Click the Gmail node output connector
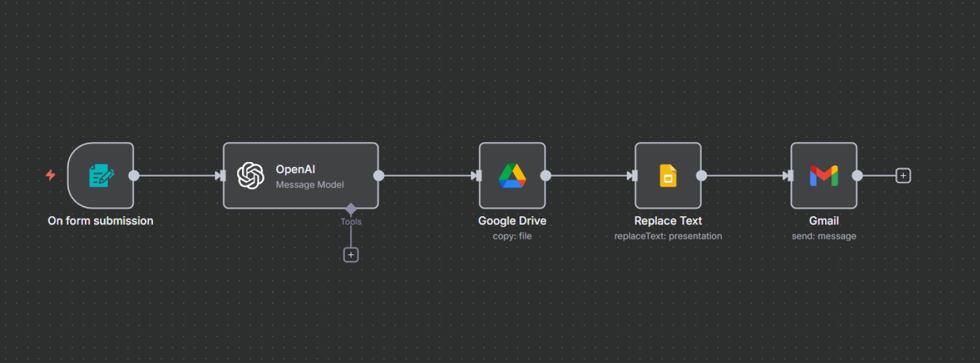The image size is (980, 363). click(857, 176)
